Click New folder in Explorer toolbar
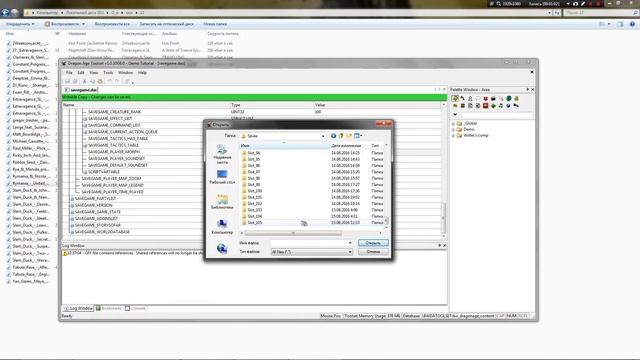 [x=215, y=24]
